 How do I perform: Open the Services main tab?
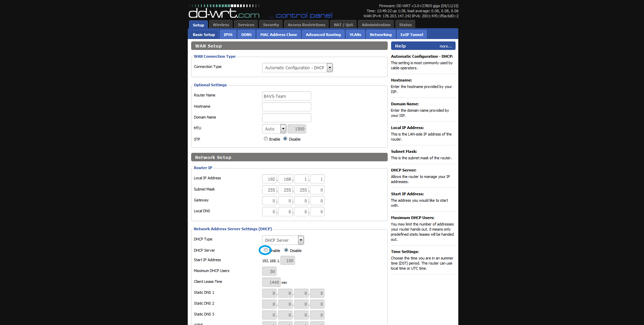[246, 25]
